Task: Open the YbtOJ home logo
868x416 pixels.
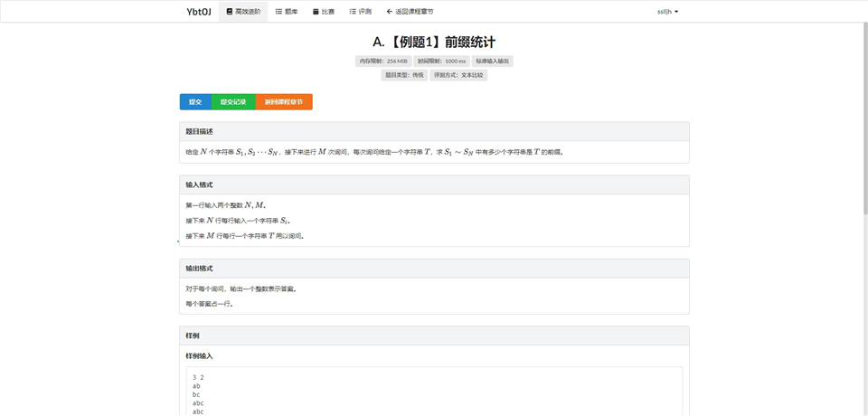Action: coord(199,12)
